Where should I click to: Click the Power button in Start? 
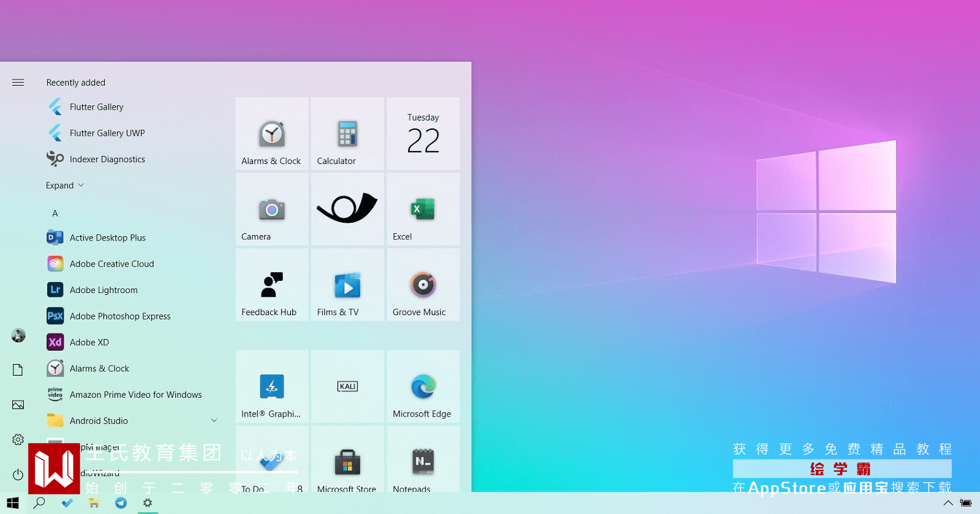coord(18,474)
